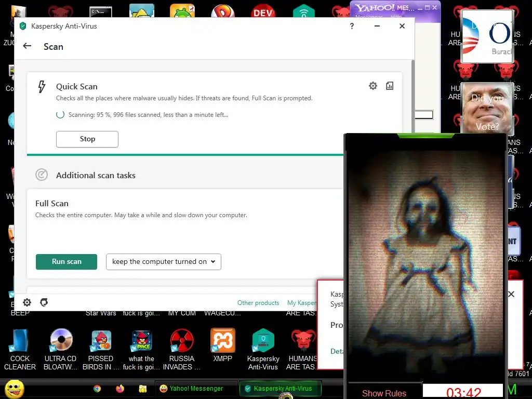Screen dimensions: 532x399
Task: Open Angry Birds Space 'what the' icon
Action: [141, 350]
